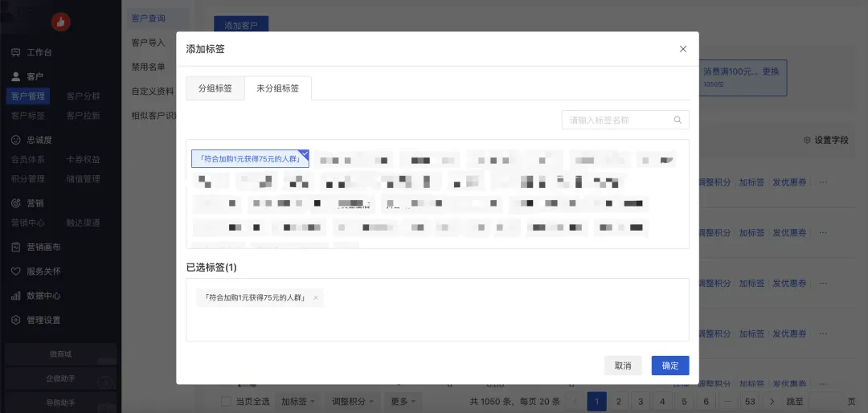Viewport: 868px width, 413px height.
Task: Close the 添加标签 dialog
Action: pos(683,49)
